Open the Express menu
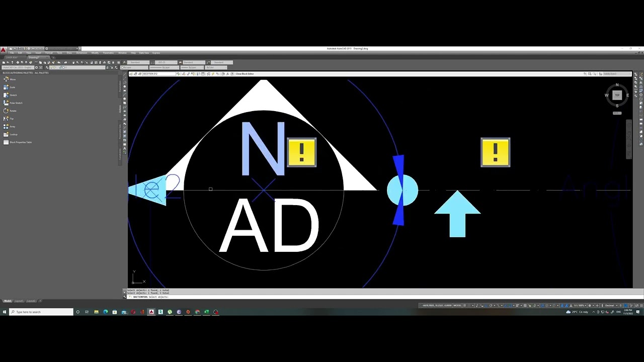 click(x=156, y=53)
